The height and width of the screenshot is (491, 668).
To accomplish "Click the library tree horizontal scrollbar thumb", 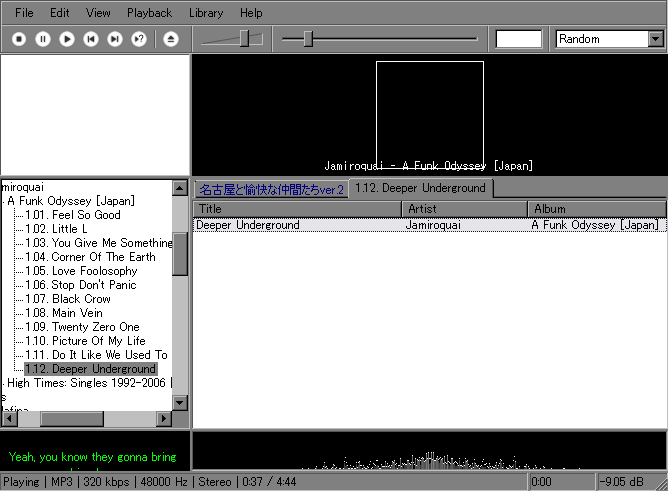I will (x=72, y=419).
